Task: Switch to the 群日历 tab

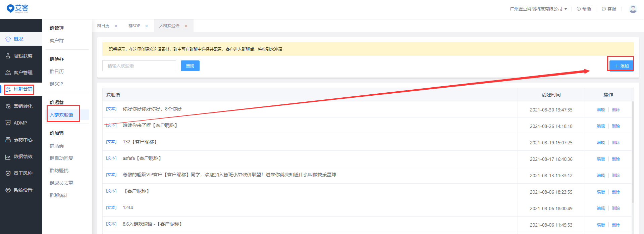Action: (103, 26)
